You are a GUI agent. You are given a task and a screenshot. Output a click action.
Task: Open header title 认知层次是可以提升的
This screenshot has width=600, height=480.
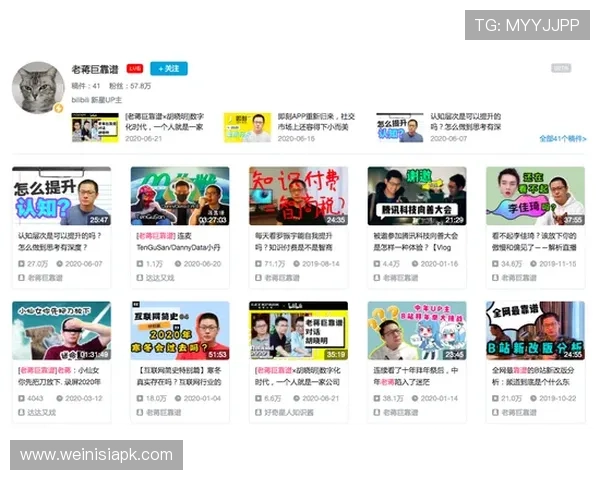(x=465, y=121)
